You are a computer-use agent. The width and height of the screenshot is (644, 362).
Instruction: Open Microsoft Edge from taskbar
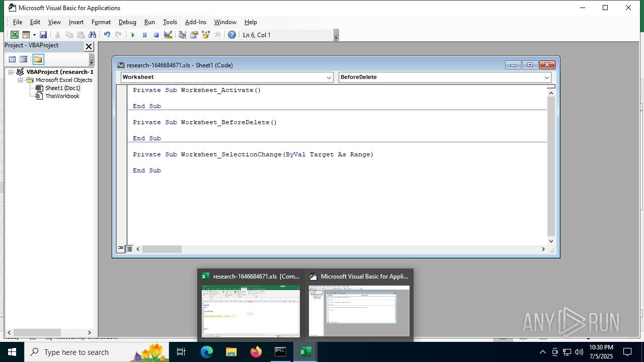coord(207,352)
